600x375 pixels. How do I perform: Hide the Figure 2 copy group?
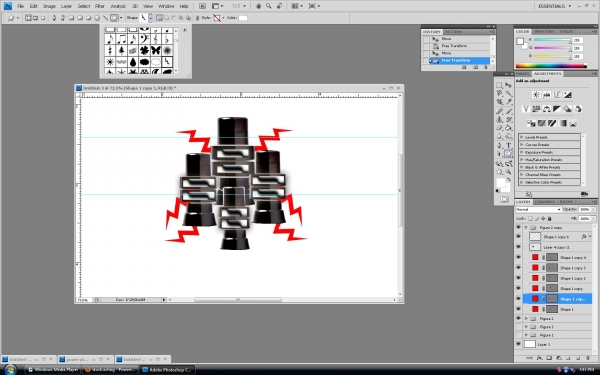coord(518,227)
